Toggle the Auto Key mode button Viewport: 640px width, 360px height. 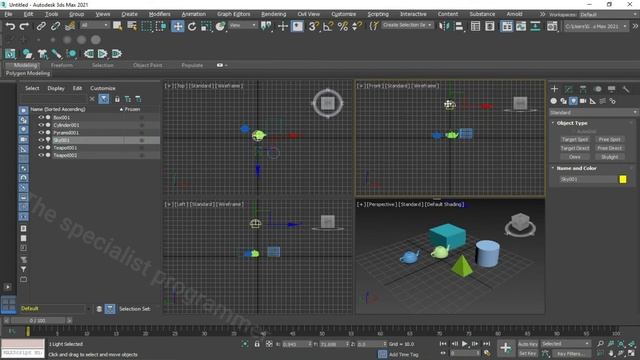(x=527, y=344)
